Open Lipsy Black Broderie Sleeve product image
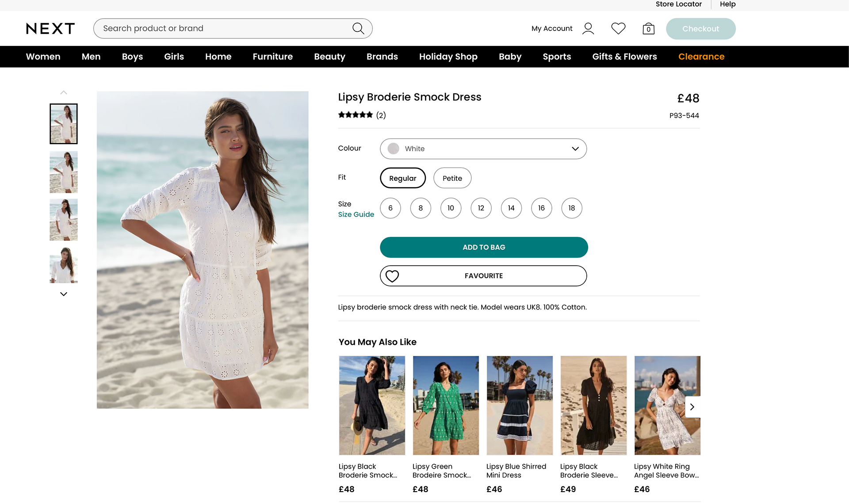Image resolution: width=849 pixels, height=504 pixels. [593, 405]
